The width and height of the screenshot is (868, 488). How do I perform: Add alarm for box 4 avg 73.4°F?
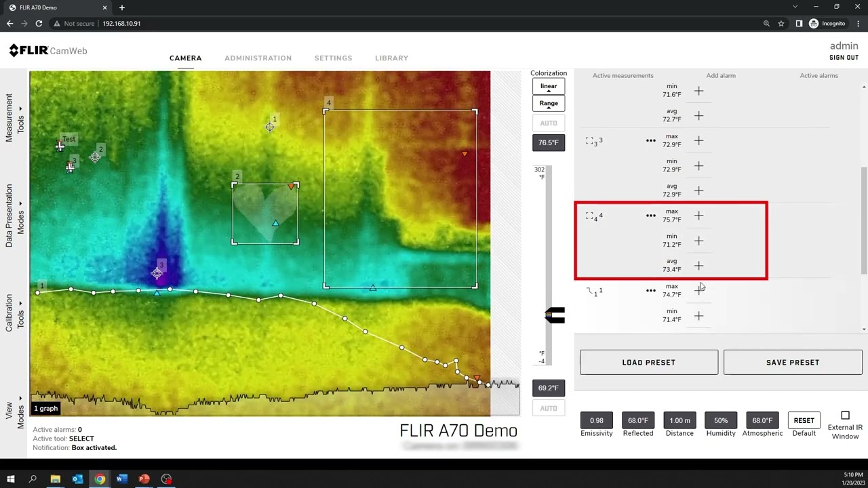click(x=698, y=266)
